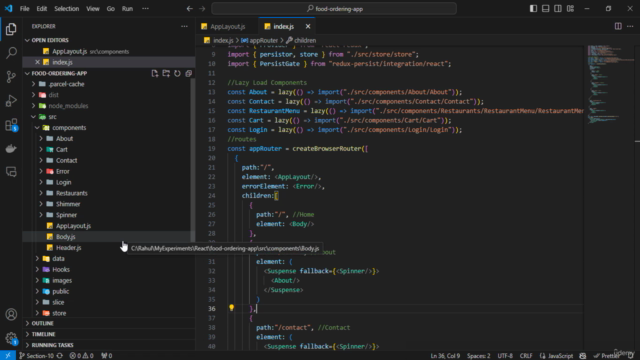Show more menu items ellipsis
The width and height of the screenshot is (640, 360).
145,9
